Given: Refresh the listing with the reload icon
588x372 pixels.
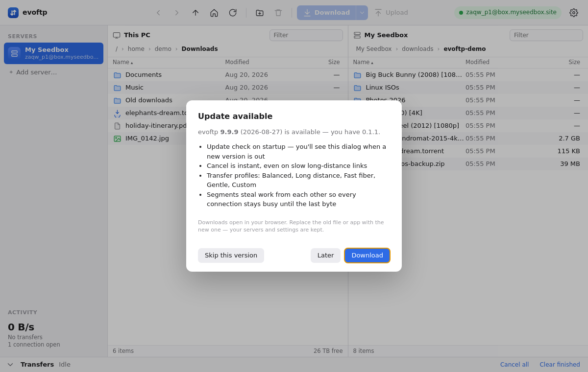Looking at the screenshot, I should (x=233, y=13).
